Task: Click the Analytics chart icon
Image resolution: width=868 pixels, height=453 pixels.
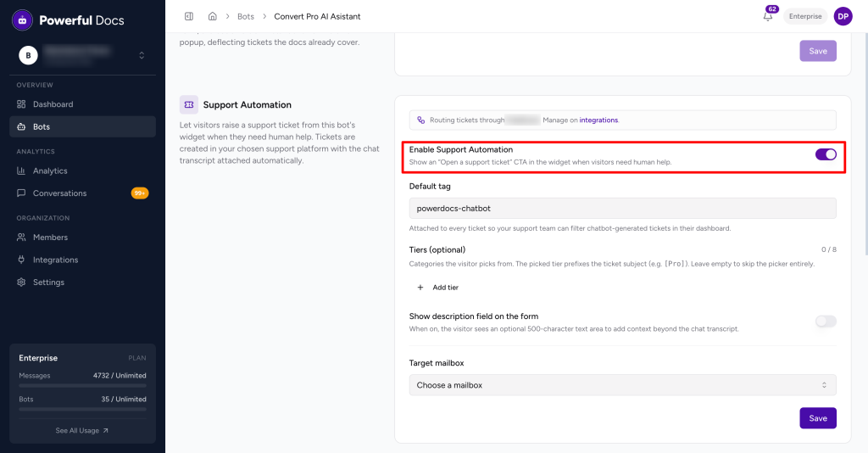Action: coord(21,171)
